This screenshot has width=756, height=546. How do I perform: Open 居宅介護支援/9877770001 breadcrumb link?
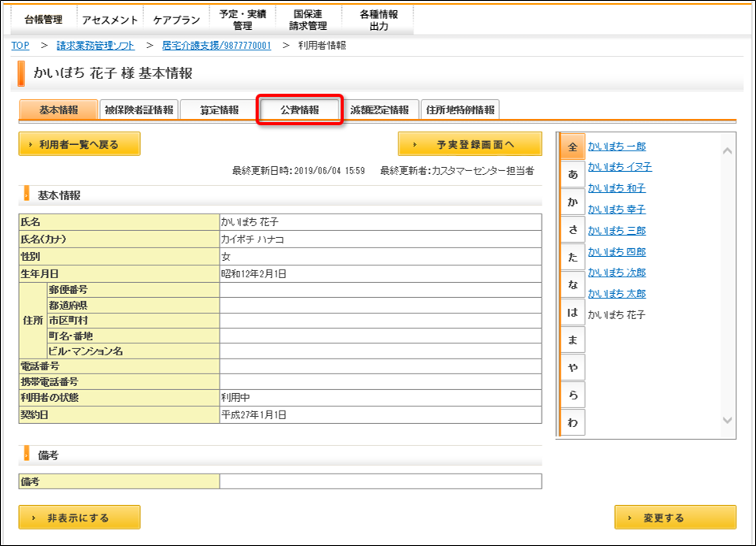[217, 46]
